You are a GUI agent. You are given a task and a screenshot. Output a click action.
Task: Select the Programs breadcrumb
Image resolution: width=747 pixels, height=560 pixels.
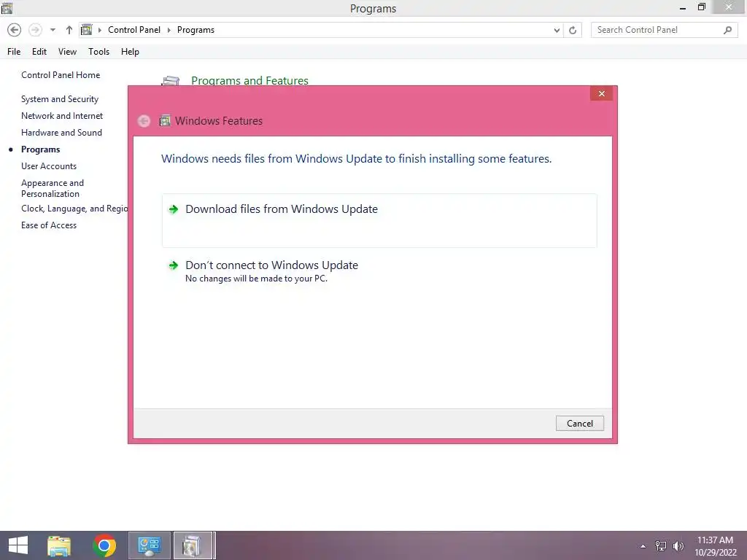196,30
